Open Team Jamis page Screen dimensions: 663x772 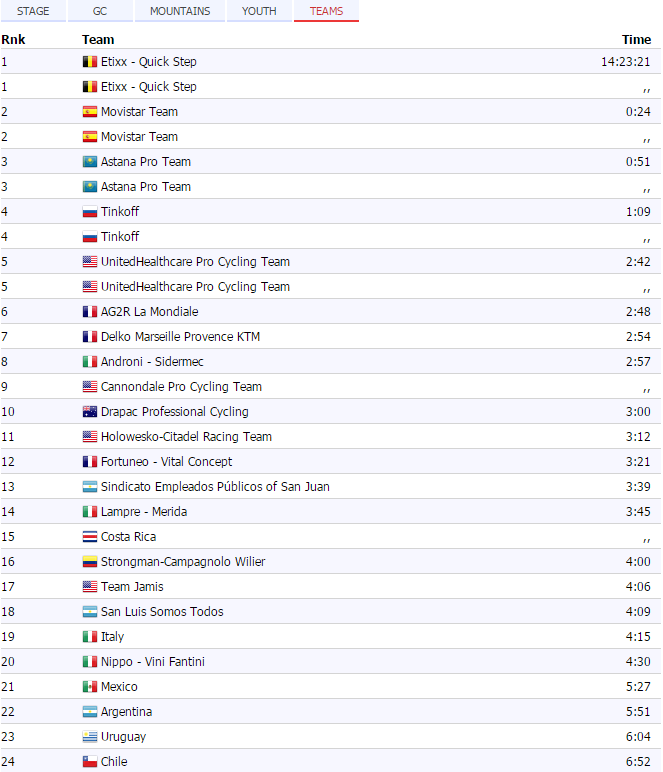click(132, 587)
